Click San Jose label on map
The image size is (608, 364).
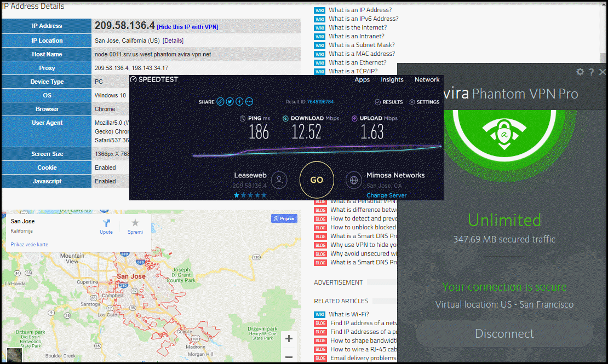point(131,276)
